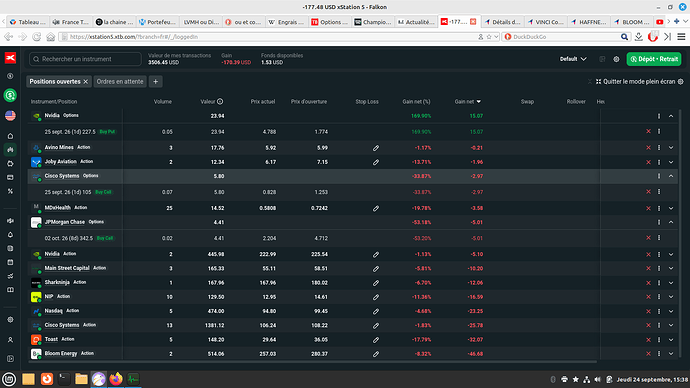
Task: Click the Volume column header
Action: [x=163, y=102]
